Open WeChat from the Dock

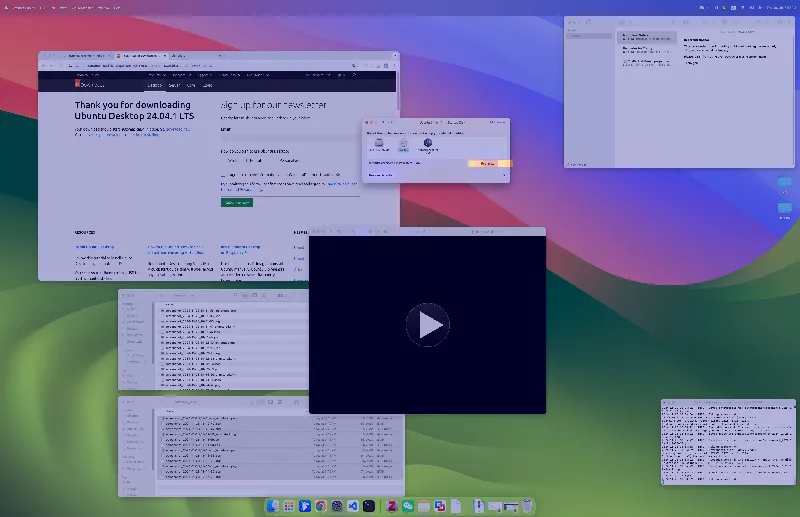pyautogui.click(x=408, y=506)
